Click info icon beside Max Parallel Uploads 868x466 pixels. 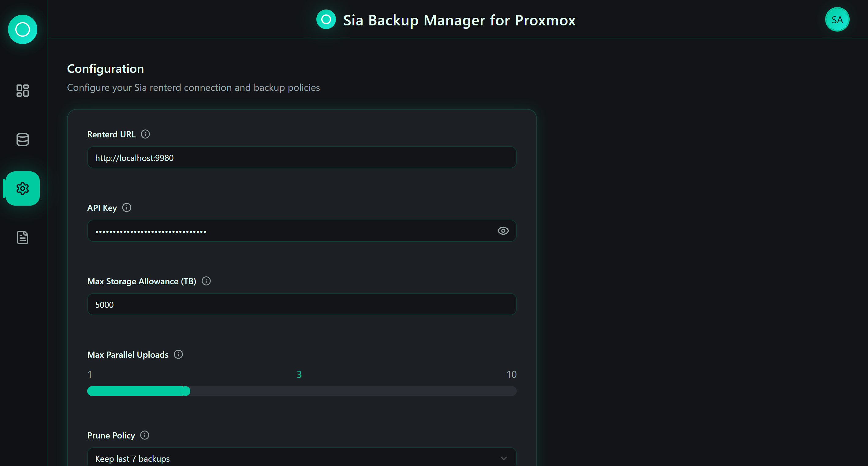[x=178, y=354]
